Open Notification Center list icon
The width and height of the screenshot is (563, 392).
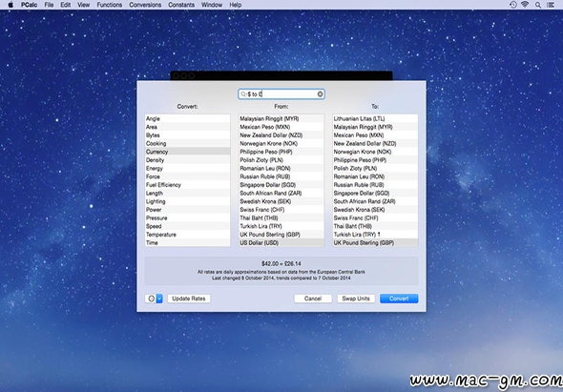pyautogui.click(x=550, y=5)
